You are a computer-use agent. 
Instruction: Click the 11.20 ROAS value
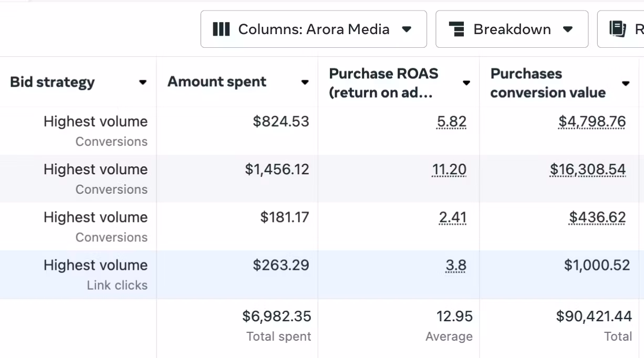[x=449, y=170]
